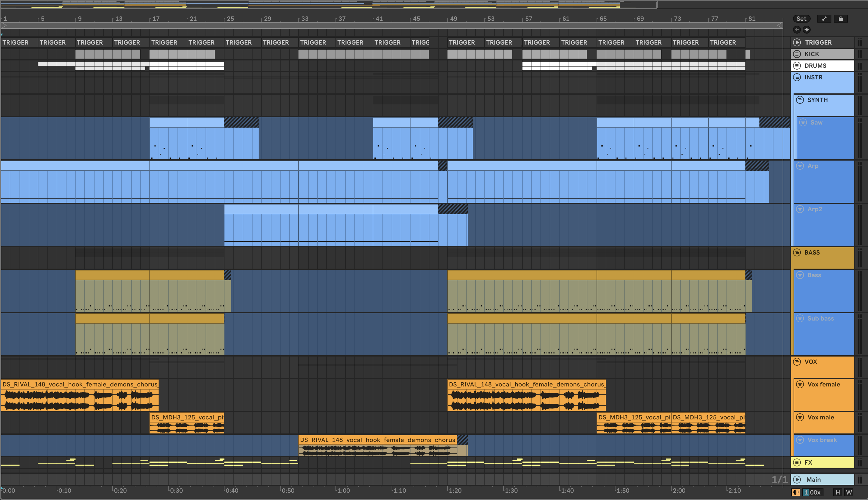
Task: Click bar 33 on the timeline ruler
Action: pyautogui.click(x=304, y=19)
